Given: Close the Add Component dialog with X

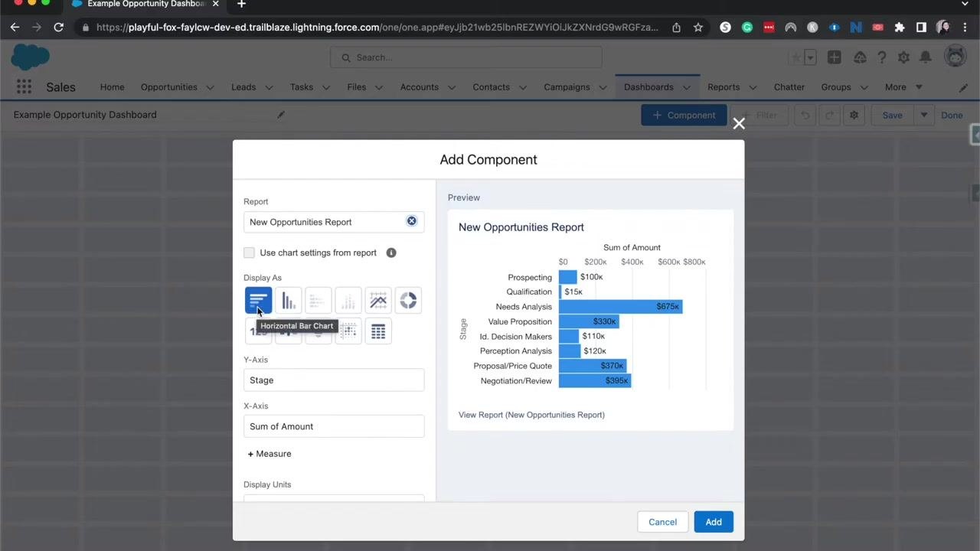Looking at the screenshot, I should click(x=739, y=123).
